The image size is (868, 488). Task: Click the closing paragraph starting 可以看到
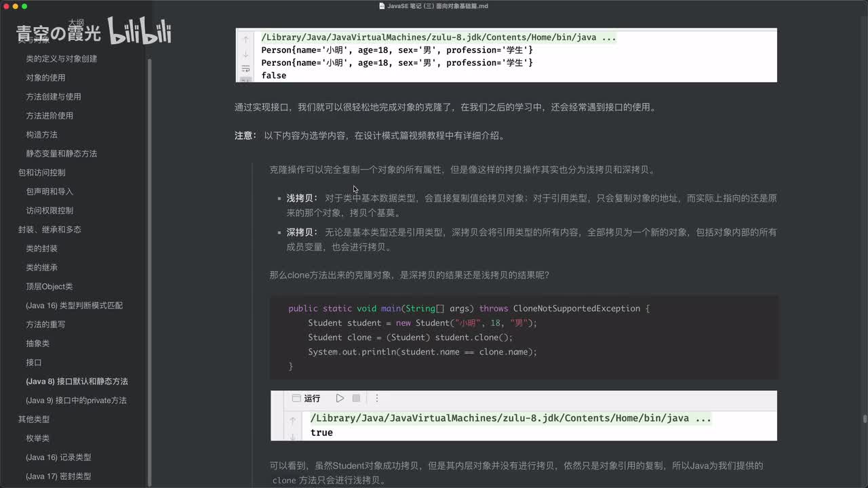[x=517, y=473]
